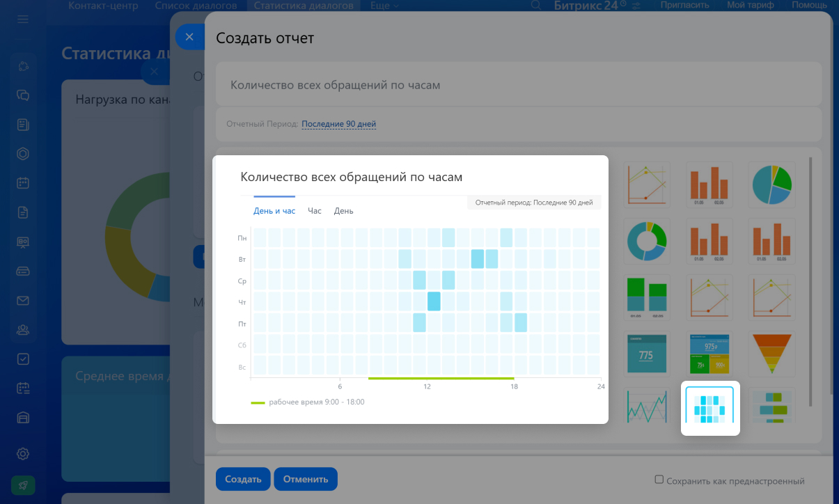Click the darkest Thursday heatmap cell
Viewport: 839px width, 504px height.
coord(434,301)
